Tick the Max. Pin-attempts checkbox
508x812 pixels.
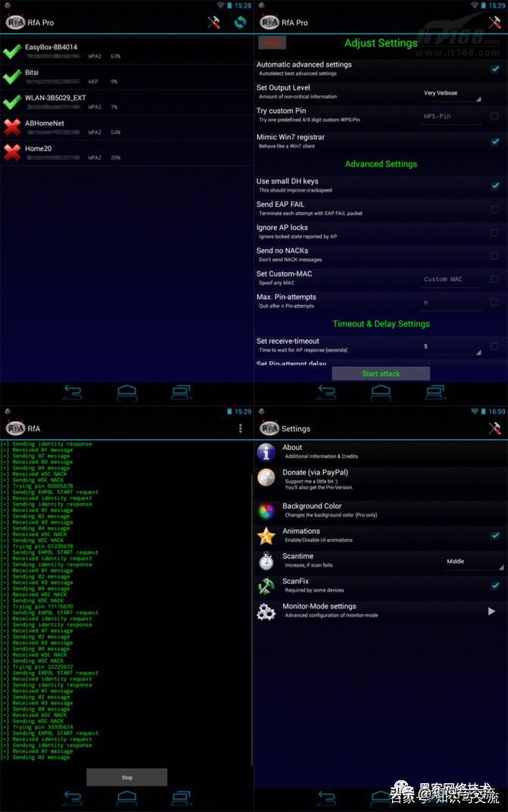495,302
